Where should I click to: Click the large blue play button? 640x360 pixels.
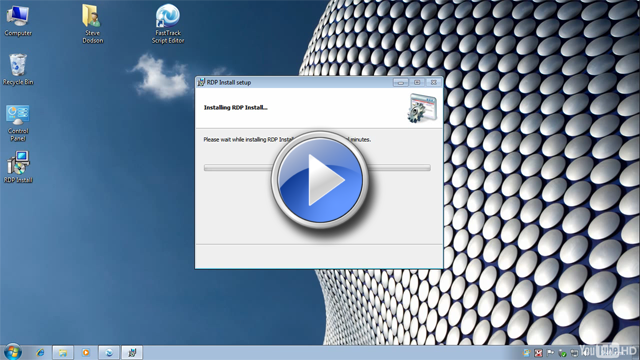click(320, 180)
